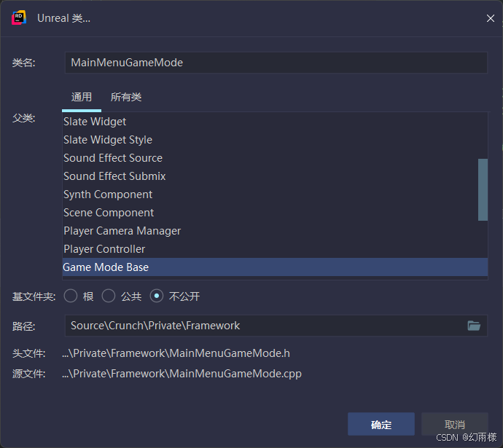The height and width of the screenshot is (448, 503).
Task: Switch to the 通用 tab
Action: (x=82, y=97)
